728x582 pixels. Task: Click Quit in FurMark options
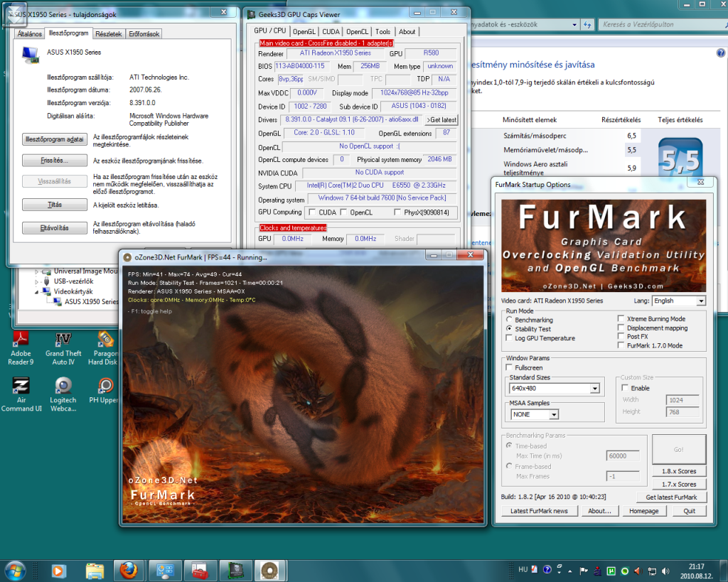pos(689,510)
